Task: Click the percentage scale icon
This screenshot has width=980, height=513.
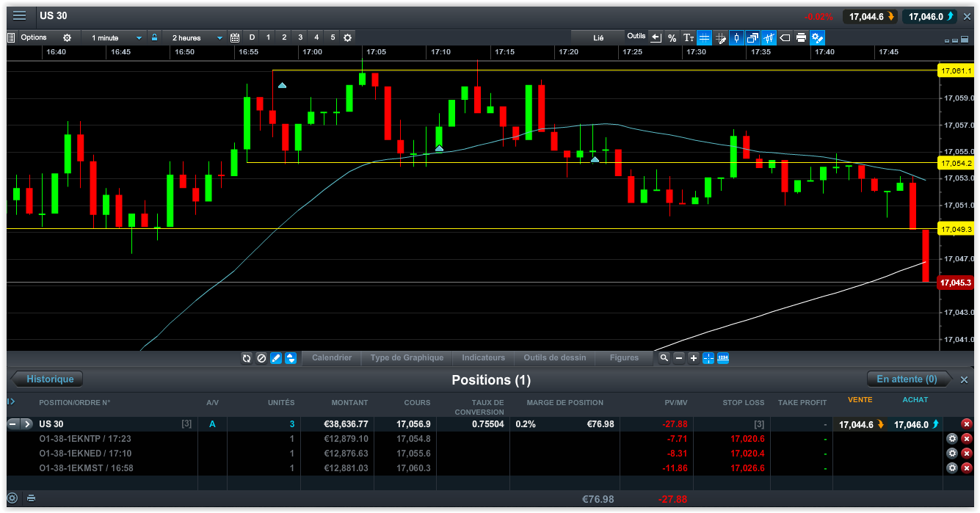Action: pos(672,37)
